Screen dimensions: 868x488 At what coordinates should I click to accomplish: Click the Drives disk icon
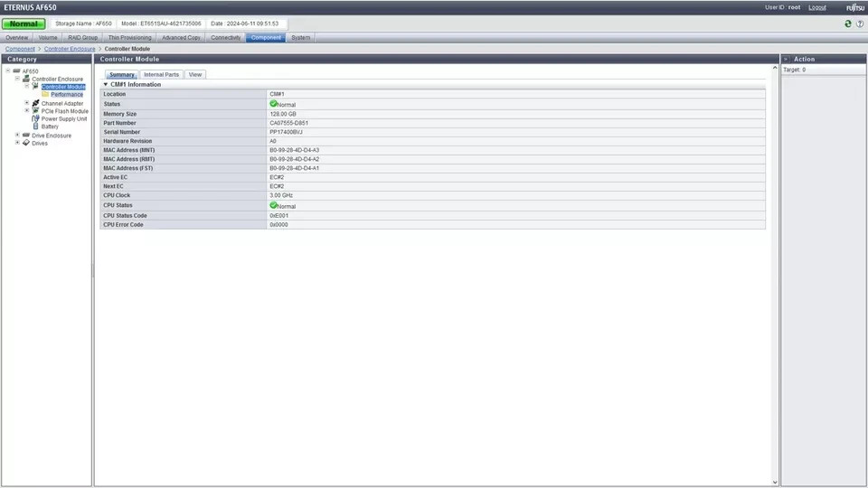tap(26, 143)
